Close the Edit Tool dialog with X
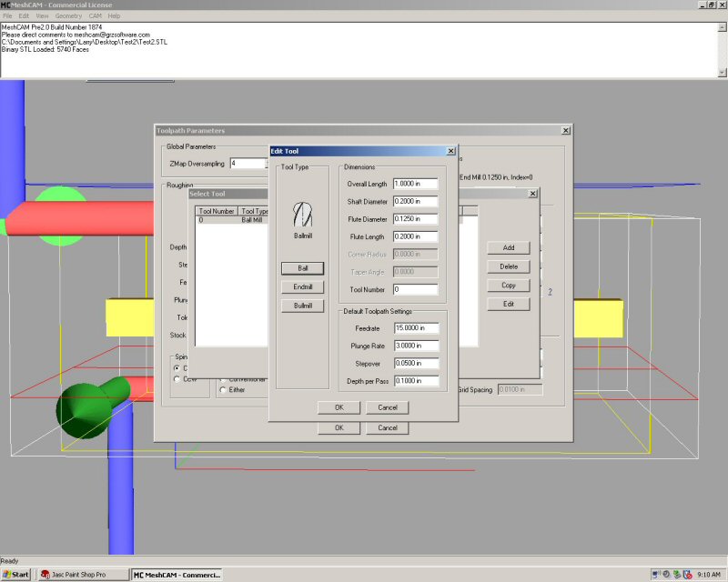This screenshot has height=582, width=728. pyautogui.click(x=450, y=151)
